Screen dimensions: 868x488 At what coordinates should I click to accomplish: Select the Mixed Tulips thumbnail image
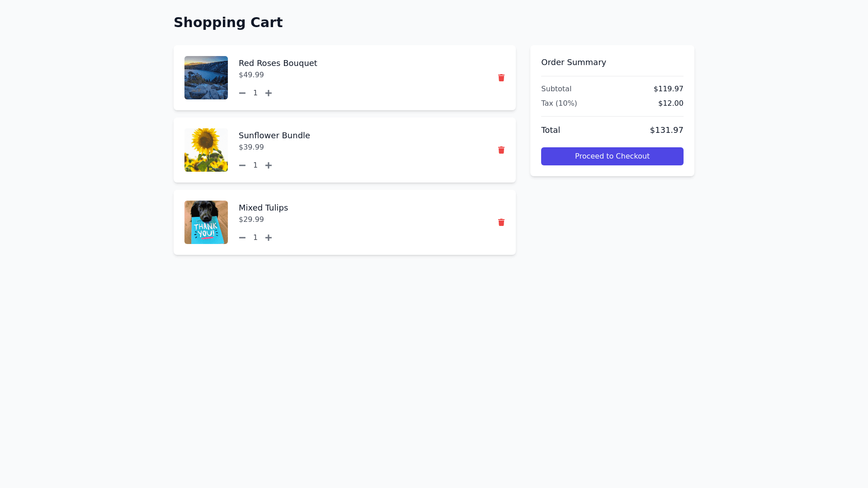tap(206, 222)
